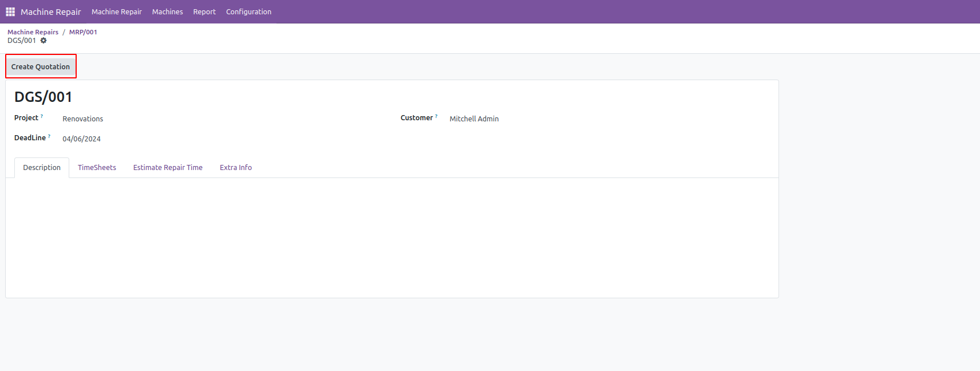Click the deadline date 04/06/2024
Image resolution: width=980 pixels, height=371 pixels.
click(81, 139)
